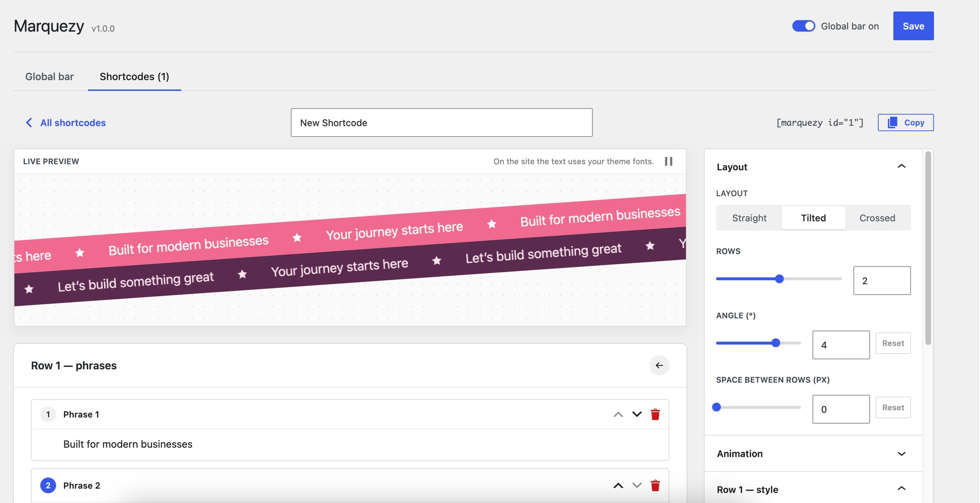The width and height of the screenshot is (980, 503).
Task: Reset the Angle value
Action: [x=893, y=343]
